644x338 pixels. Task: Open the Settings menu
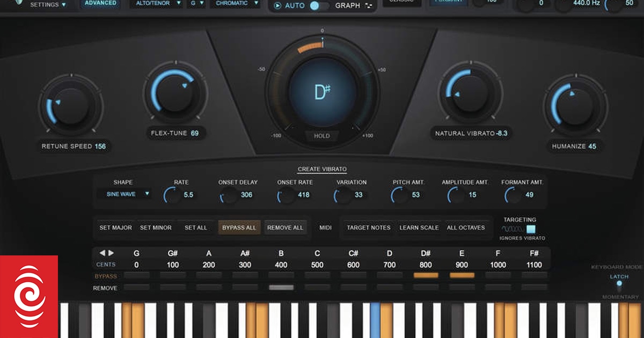pyautogui.click(x=48, y=4)
